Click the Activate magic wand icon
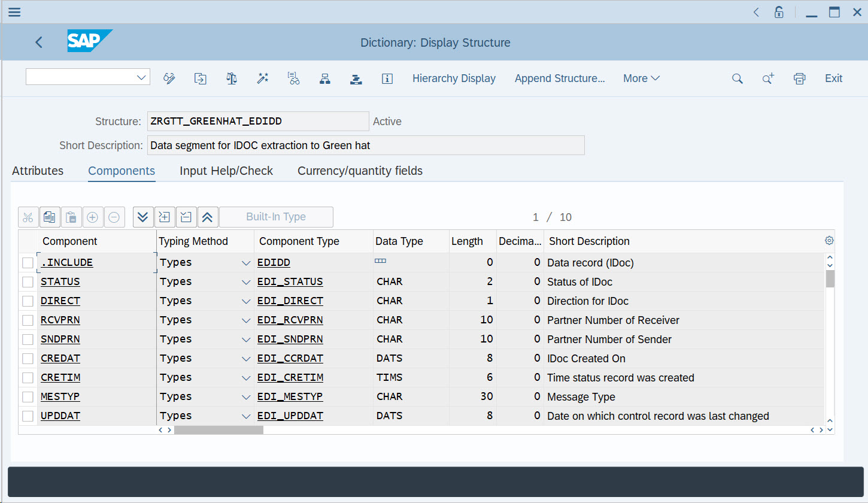The height and width of the screenshot is (503, 868). coord(263,78)
